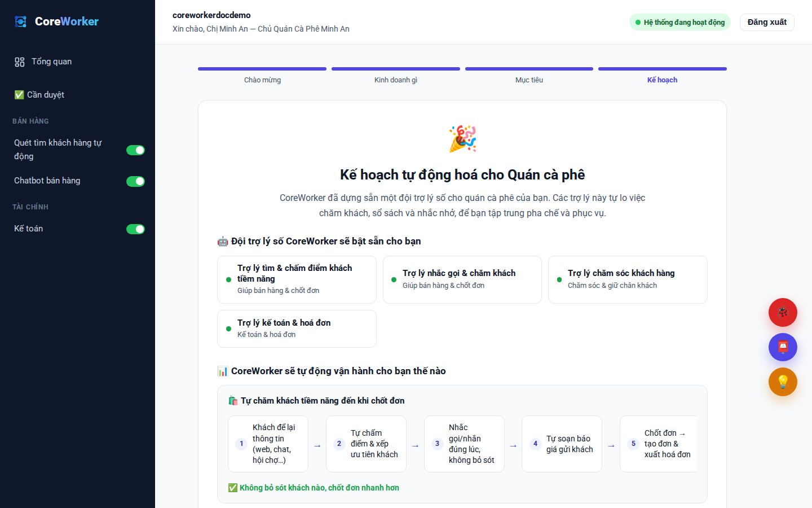Click the Chăm sóc & giữ chân khách subtitle
The image size is (812, 508).
[x=612, y=286]
